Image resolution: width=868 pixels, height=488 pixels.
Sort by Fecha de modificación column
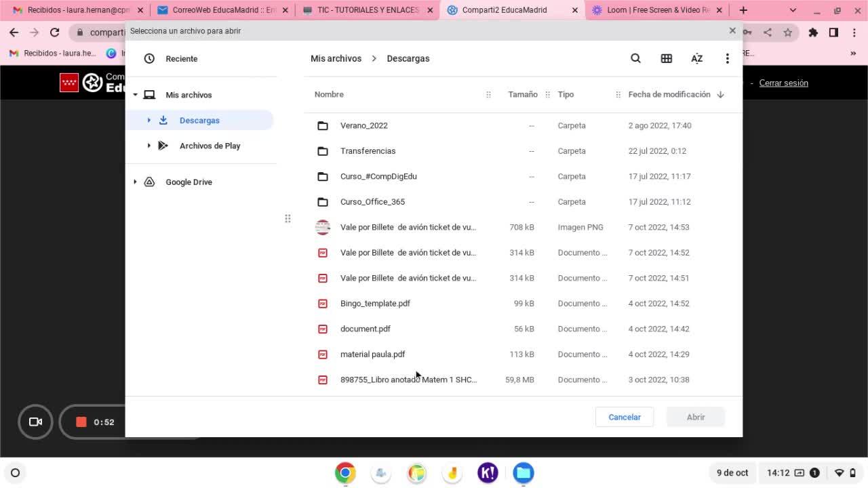point(669,94)
